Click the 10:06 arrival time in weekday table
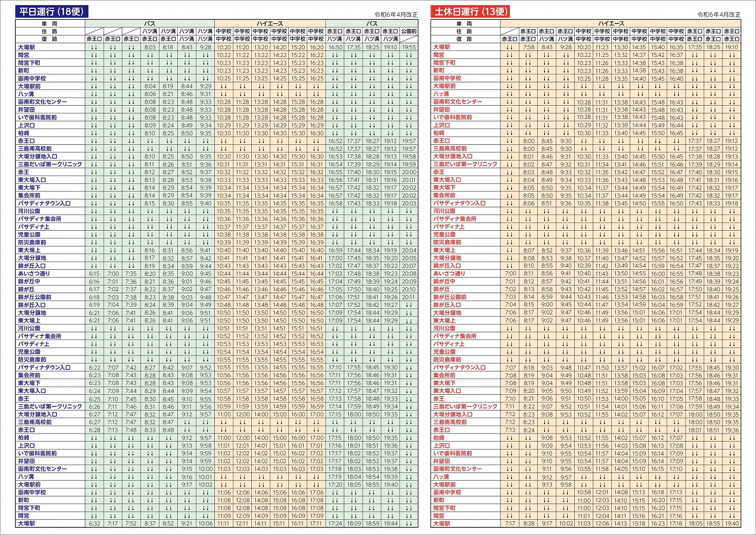 (206, 523)
